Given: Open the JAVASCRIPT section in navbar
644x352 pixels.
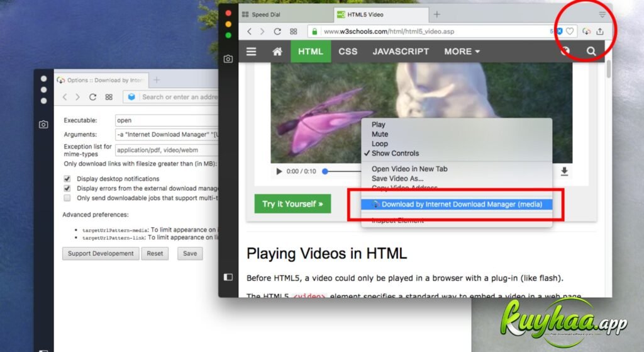Looking at the screenshot, I should (x=401, y=52).
